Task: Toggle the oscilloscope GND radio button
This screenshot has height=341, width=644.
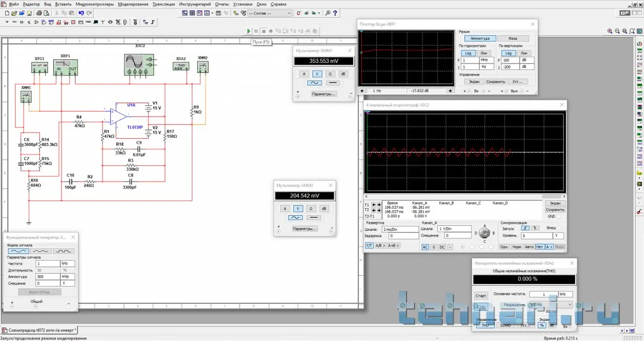Action: point(559,216)
